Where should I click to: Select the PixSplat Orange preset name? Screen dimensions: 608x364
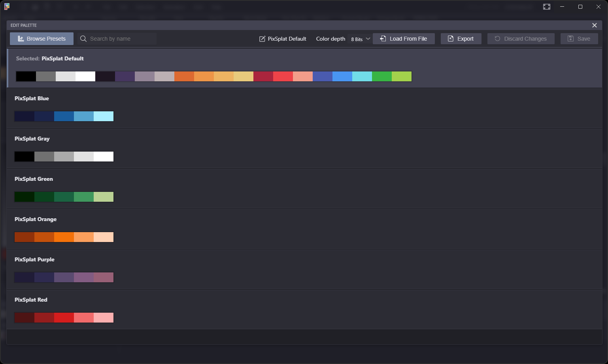click(36, 219)
